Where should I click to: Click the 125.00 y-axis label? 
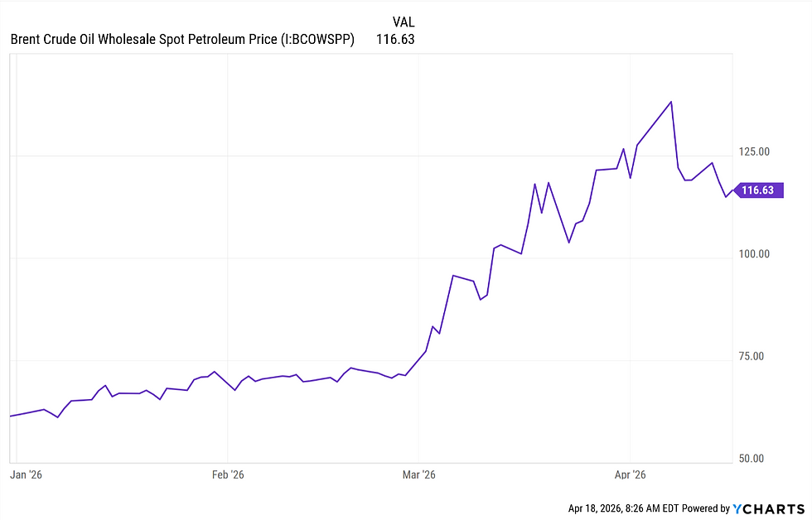pyautogui.click(x=754, y=152)
